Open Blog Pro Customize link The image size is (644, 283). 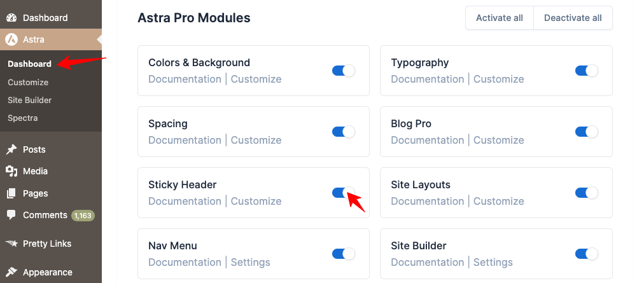[x=499, y=140]
